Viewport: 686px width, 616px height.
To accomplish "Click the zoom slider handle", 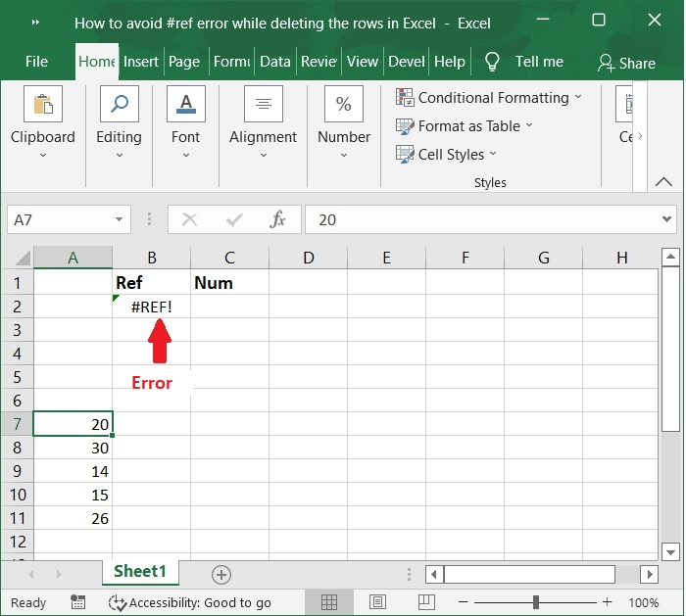I will (535, 602).
